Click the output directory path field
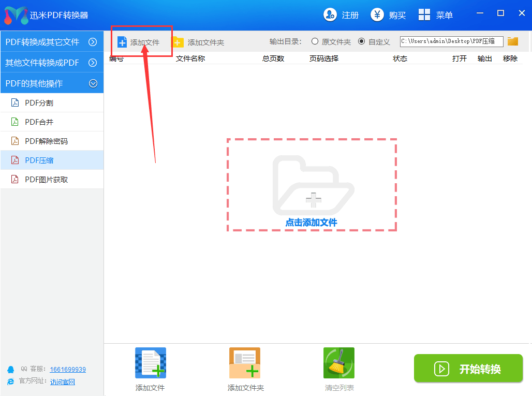Screen dimensions: 532x396 pos(451,41)
